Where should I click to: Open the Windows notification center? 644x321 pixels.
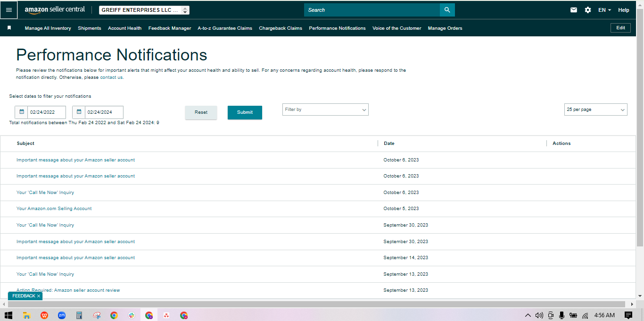[628, 315]
